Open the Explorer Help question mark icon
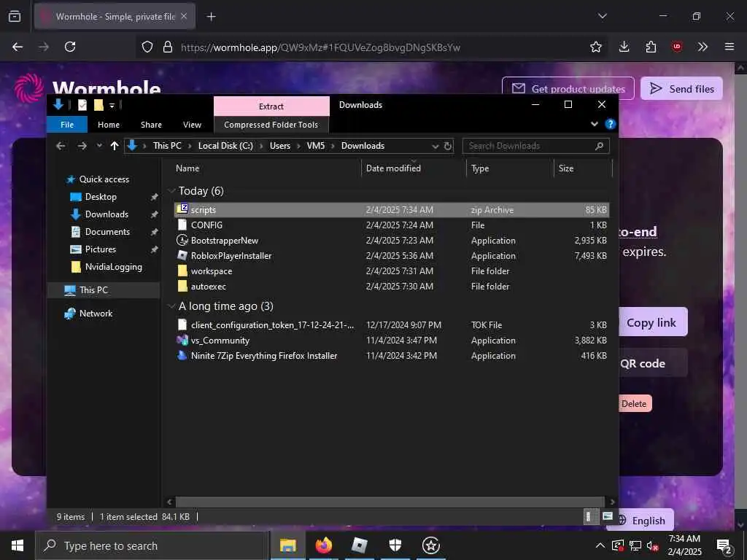The image size is (747, 560). [610, 124]
